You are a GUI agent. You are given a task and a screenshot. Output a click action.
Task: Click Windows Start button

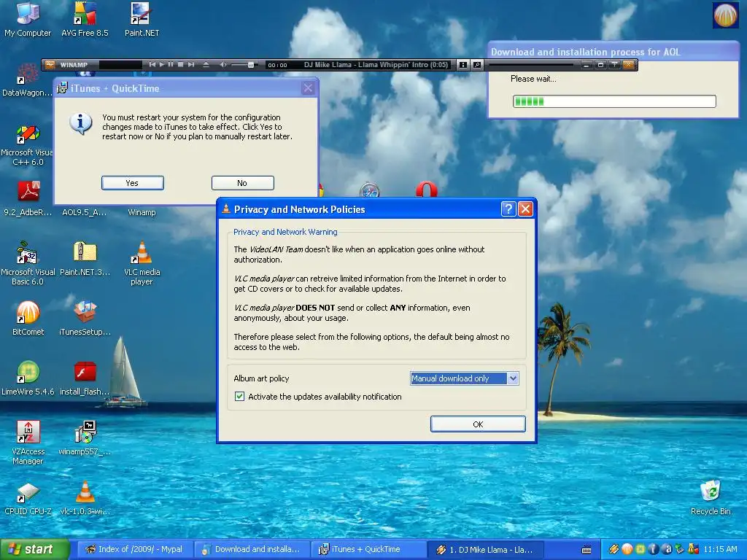[x=34, y=550]
